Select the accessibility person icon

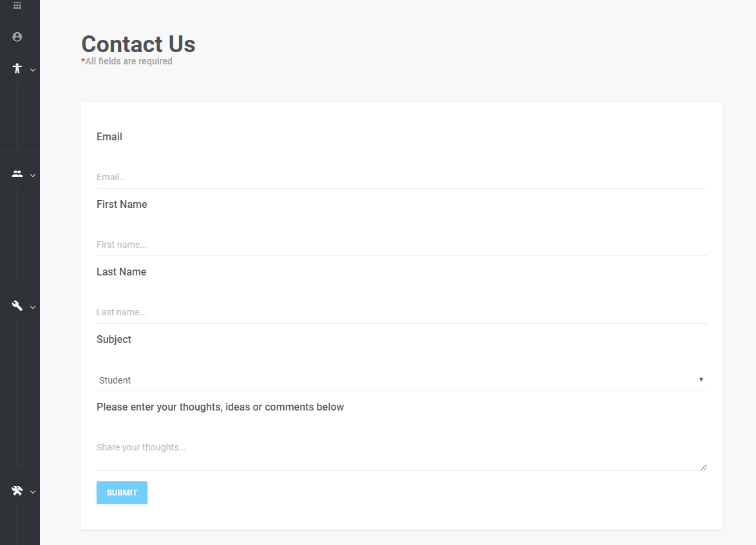tap(17, 68)
